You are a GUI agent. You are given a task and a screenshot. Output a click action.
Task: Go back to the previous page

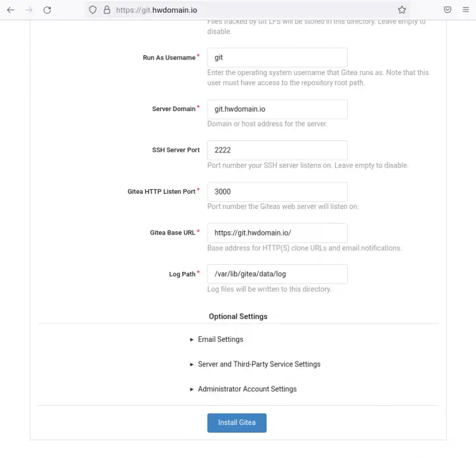11,10
